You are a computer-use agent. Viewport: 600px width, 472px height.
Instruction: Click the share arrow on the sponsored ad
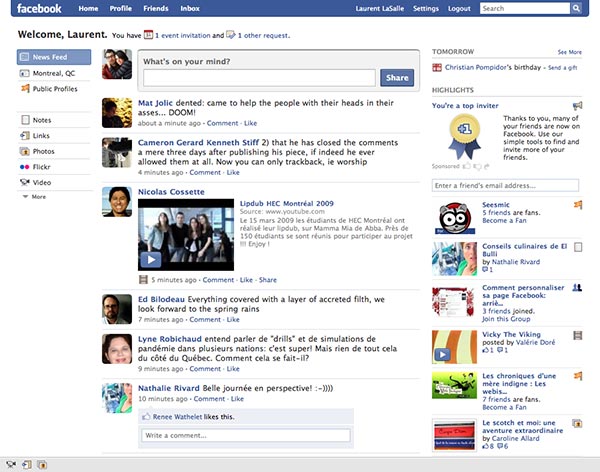(x=487, y=166)
